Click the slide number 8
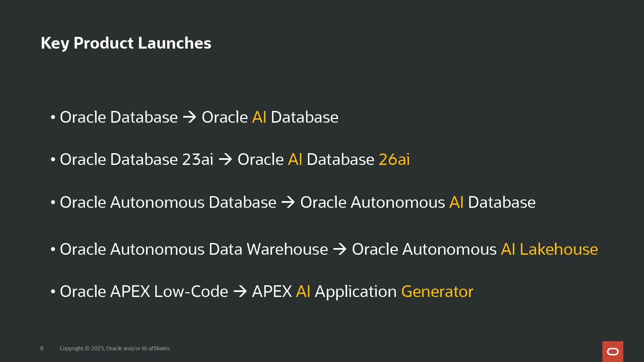 (42, 349)
